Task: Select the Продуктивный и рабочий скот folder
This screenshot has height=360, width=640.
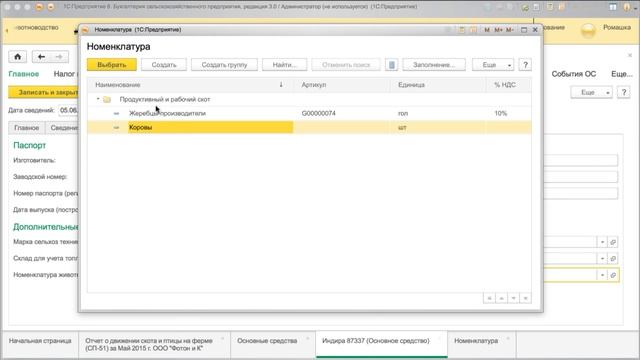Action: (309, 99)
